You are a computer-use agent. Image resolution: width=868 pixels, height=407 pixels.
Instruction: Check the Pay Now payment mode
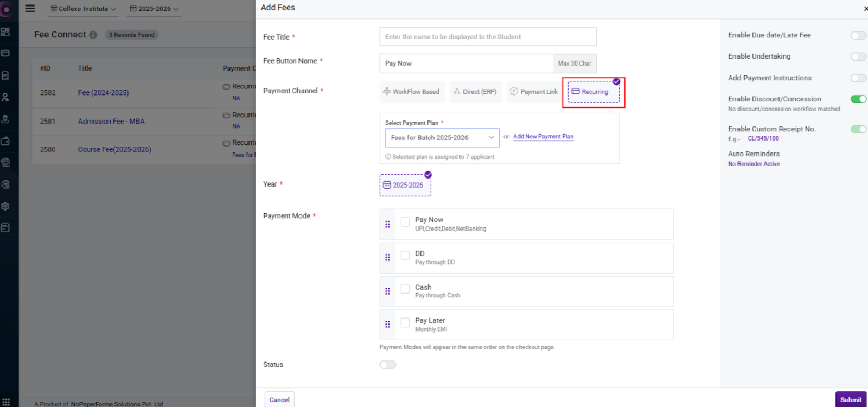click(x=405, y=222)
